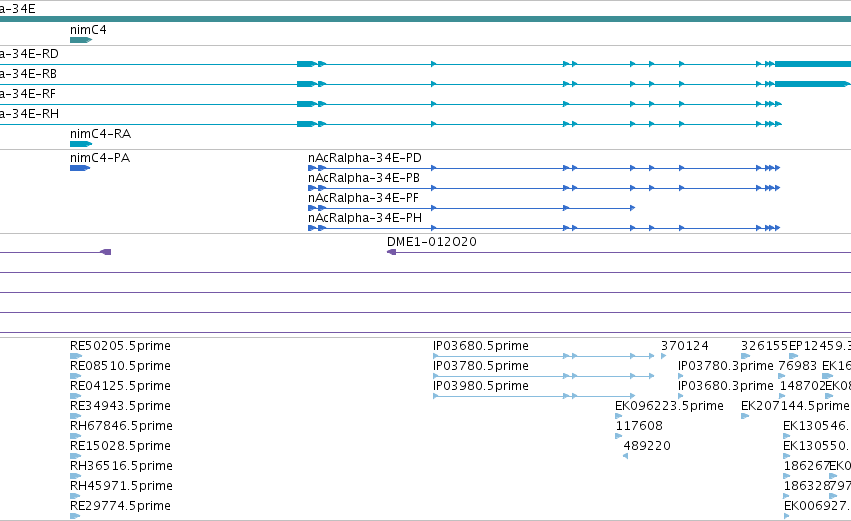Select the IP03980.5prime EST label
Viewport: 851px width, 521px height.
click(x=481, y=386)
